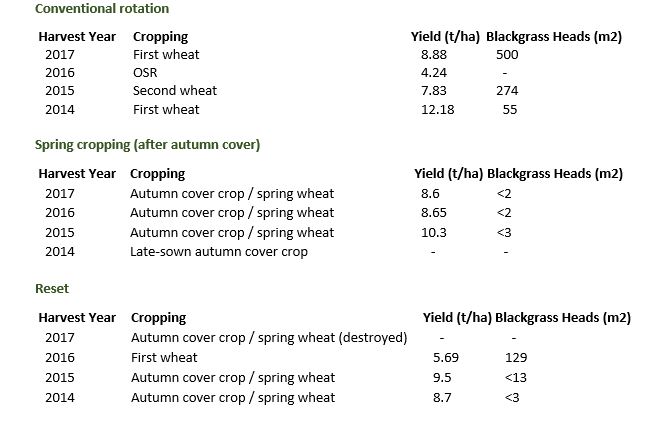Select the Spring cropping (after autumn cover) heading
Viewport: 660px width, 429px height.
click(x=147, y=145)
